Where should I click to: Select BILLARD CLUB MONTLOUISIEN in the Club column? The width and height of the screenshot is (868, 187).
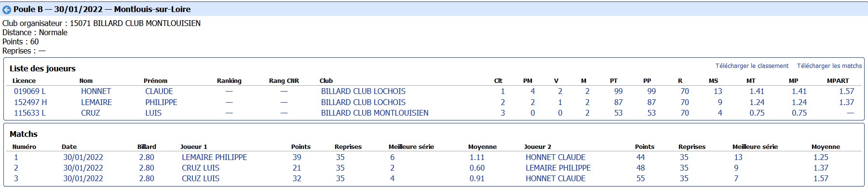[x=375, y=113]
